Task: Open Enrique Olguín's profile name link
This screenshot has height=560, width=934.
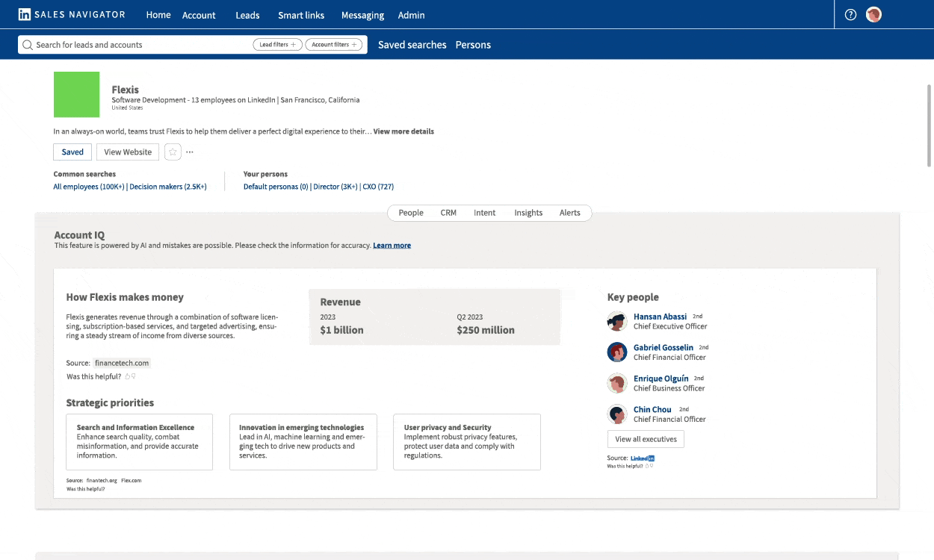Action: tap(661, 379)
